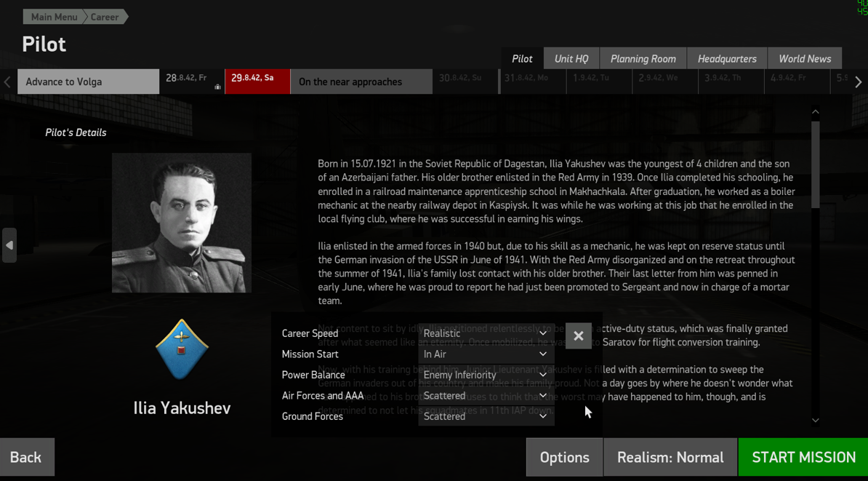The image size is (868, 481).
Task: Advance the timeline with right arrow
Action: (859, 82)
